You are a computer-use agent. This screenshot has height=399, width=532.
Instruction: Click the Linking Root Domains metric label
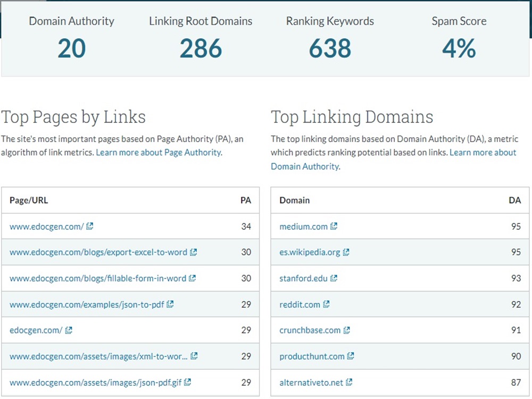click(x=201, y=21)
